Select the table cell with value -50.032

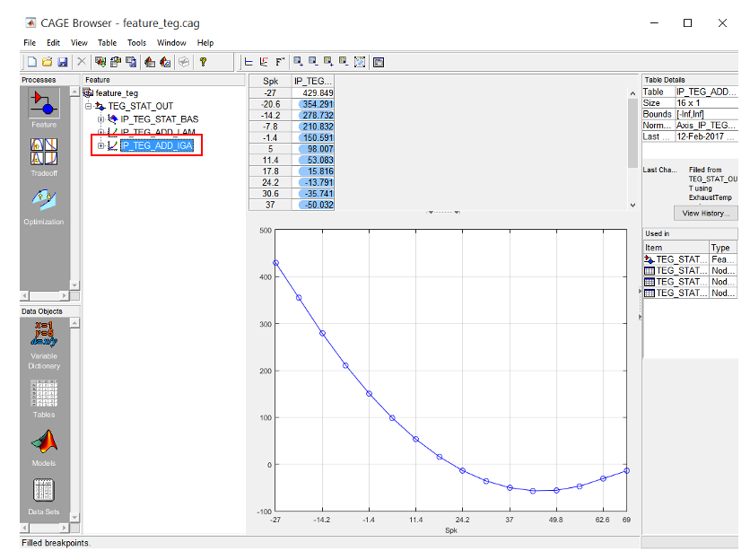(313, 205)
